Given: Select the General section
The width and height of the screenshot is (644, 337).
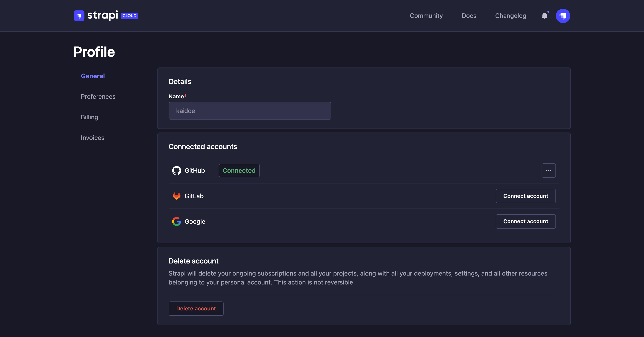Looking at the screenshot, I should pos(93,76).
